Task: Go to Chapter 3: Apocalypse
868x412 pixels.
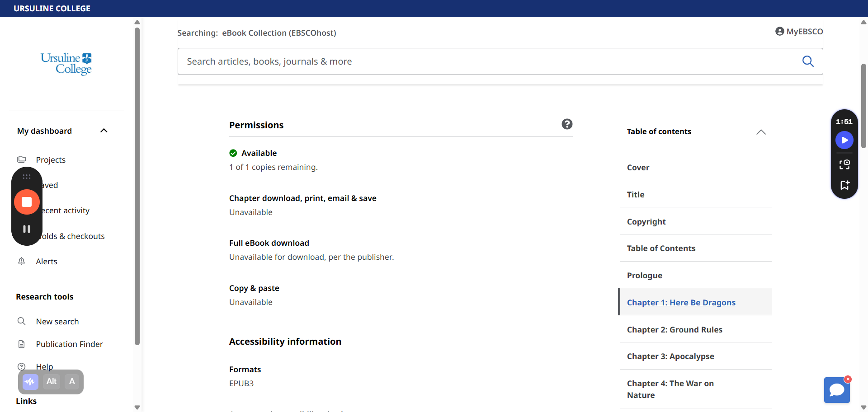Action: click(670, 356)
